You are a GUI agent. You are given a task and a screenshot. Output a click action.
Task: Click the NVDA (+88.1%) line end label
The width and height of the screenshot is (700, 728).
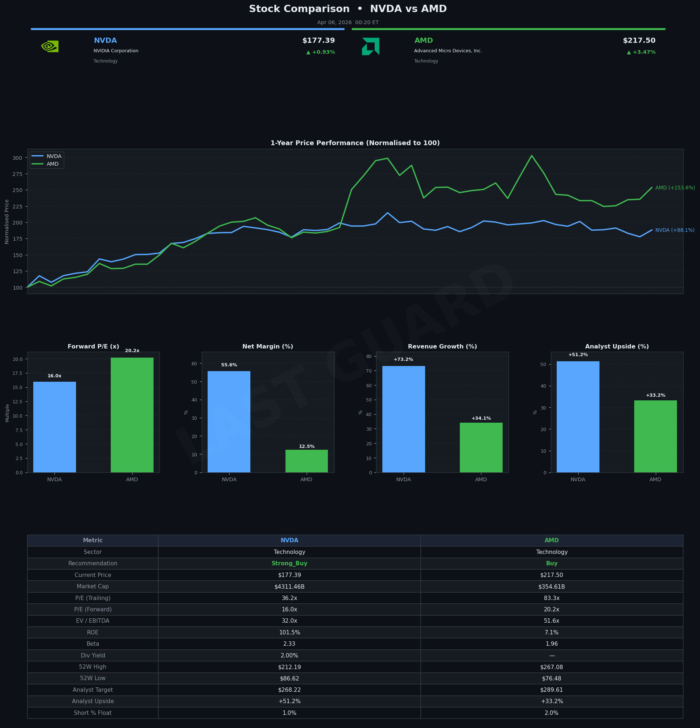(674, 230)
